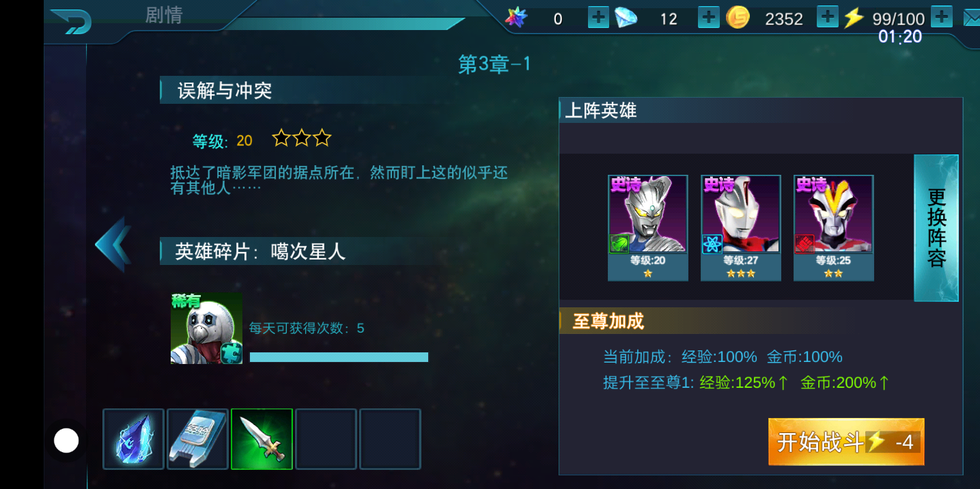The width and height of the screenshot is (980, 489).
Task: Open the mail envelope icon
Action: (x=972, y=18)
